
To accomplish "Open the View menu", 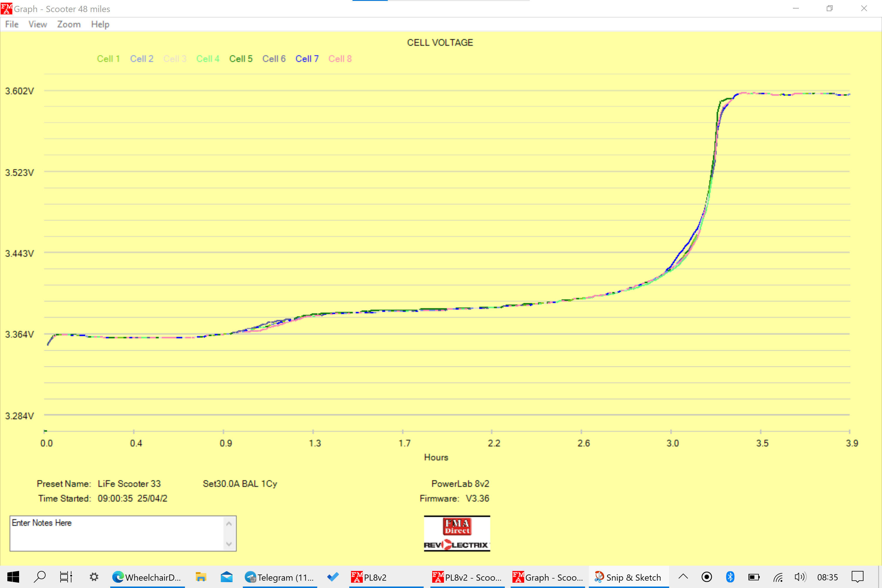I will pyautogui.click(x=38, y=24).
